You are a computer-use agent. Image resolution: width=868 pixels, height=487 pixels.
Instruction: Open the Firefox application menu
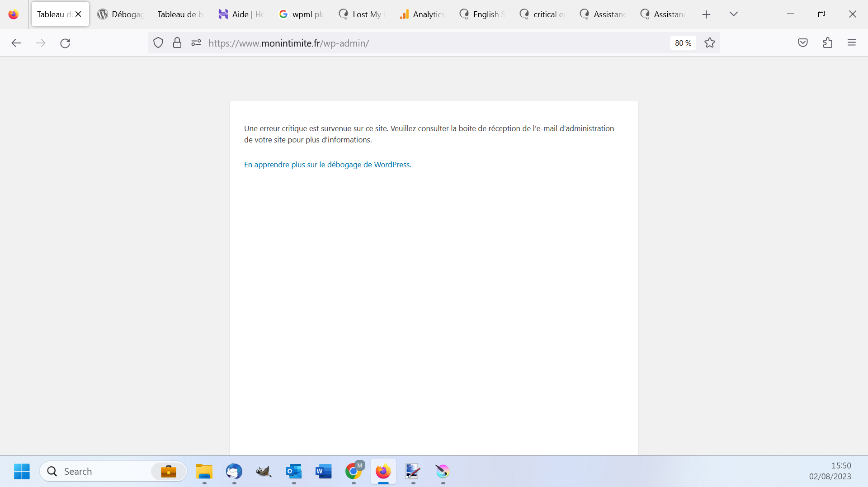click(x=852, y=43)
